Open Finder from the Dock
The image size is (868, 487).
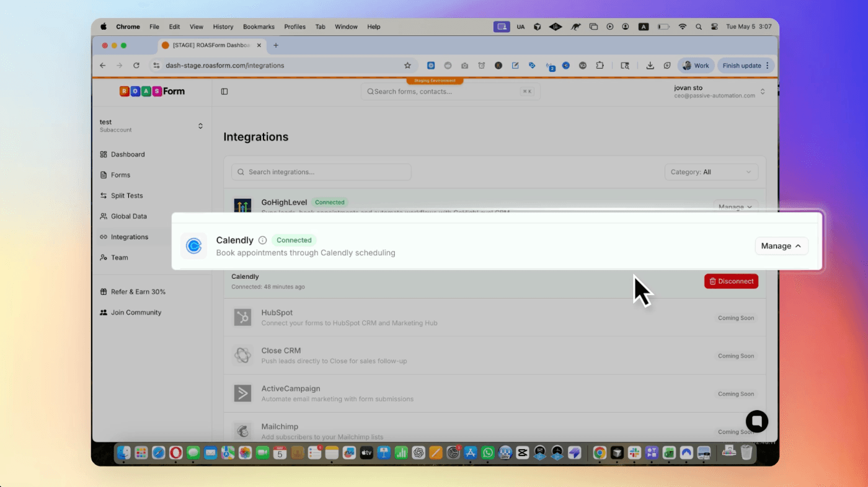124,453
